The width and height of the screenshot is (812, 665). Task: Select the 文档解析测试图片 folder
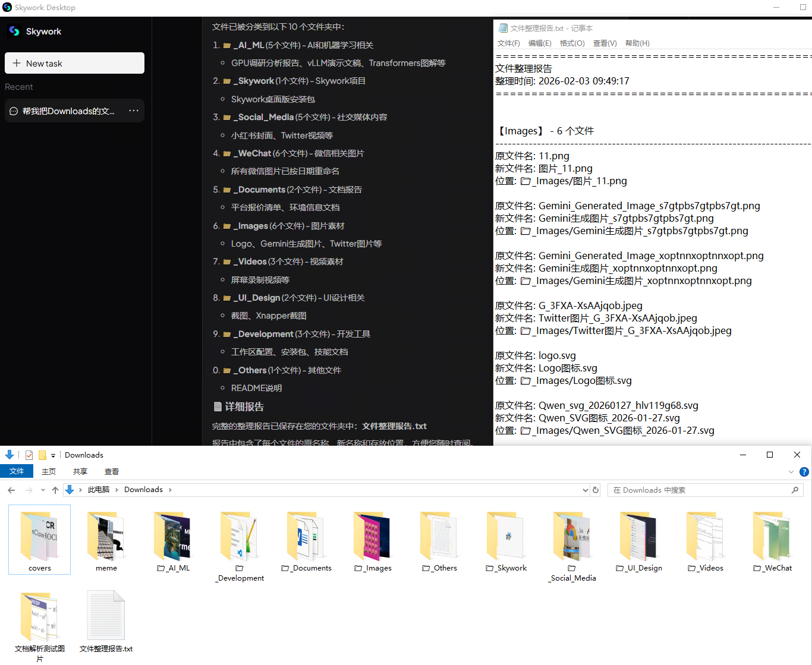40,625
